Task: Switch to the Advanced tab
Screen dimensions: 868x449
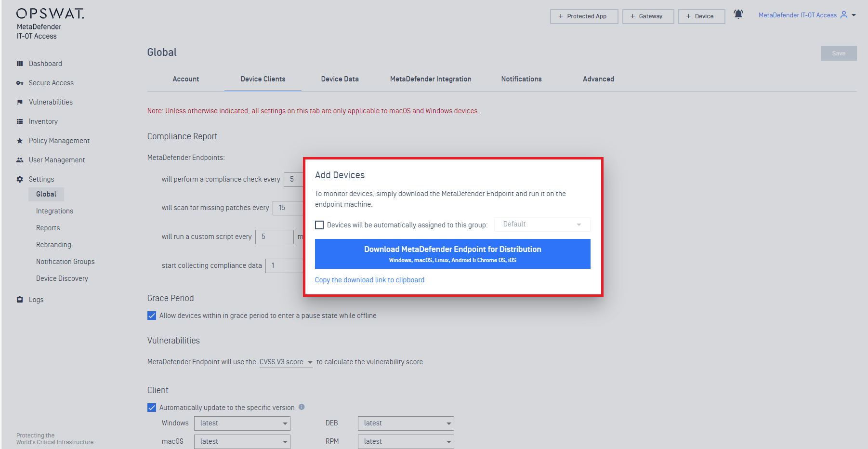Action: (x=599, y=79)
